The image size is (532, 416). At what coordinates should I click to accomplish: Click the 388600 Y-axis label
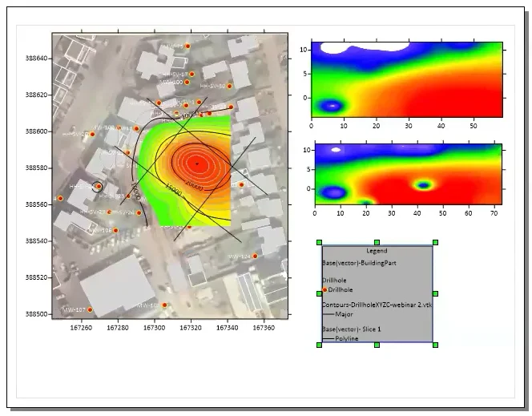point(38,131)
